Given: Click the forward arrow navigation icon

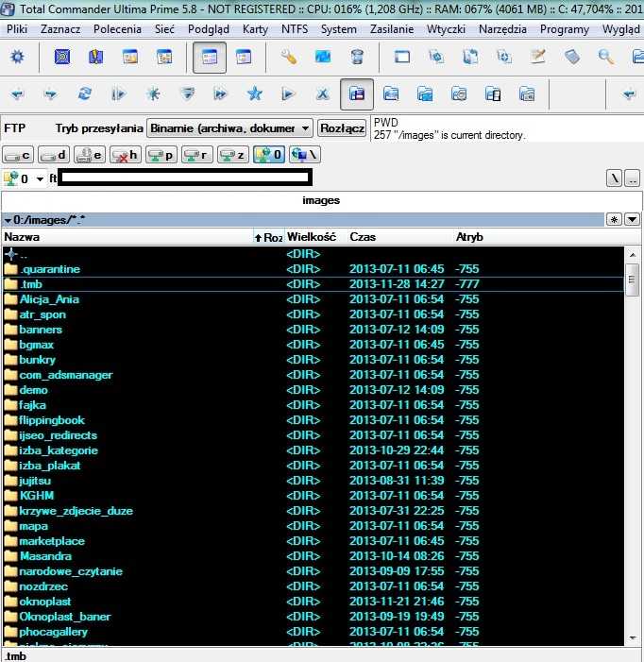Looking at the screenshot, I should point(51,93).
